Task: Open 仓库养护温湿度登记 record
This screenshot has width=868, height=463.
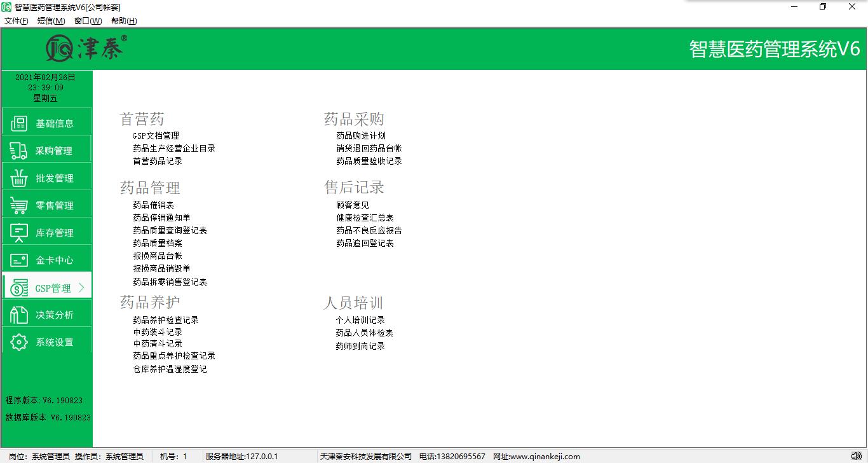Action: pyautogui.click(x=170, y=369)
